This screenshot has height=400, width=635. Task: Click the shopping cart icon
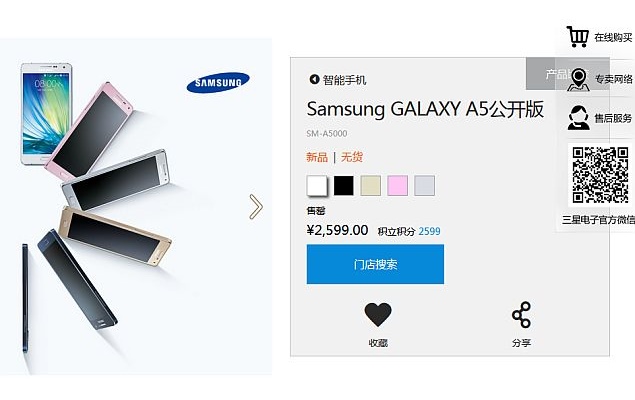[x=577, y=37]
